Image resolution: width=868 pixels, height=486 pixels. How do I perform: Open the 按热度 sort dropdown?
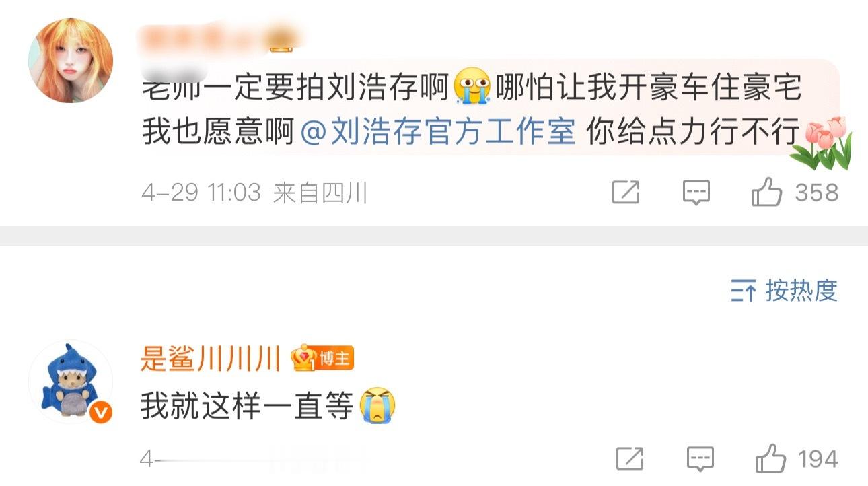784,291
